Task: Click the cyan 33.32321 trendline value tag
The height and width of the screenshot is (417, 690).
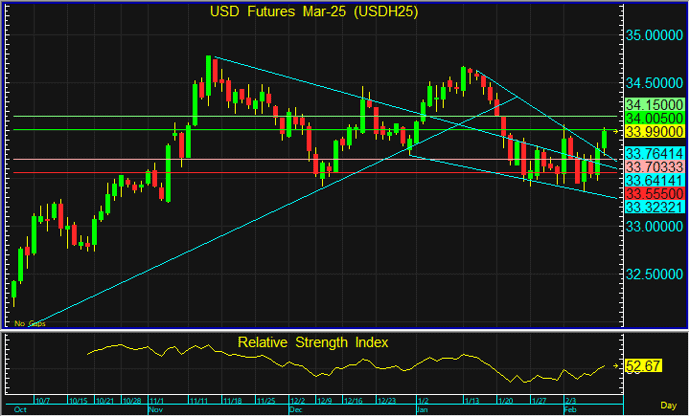Action: point(654,207)
